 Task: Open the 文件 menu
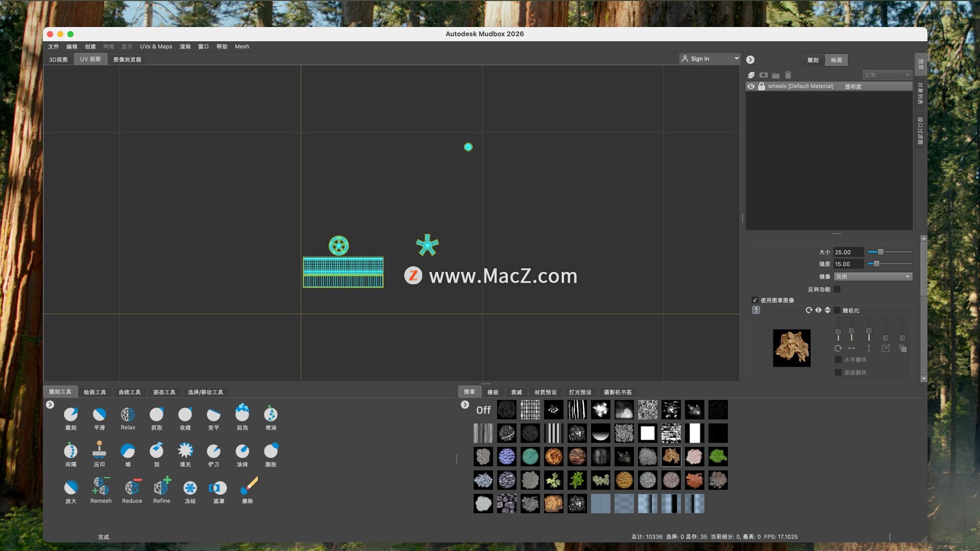54,46
